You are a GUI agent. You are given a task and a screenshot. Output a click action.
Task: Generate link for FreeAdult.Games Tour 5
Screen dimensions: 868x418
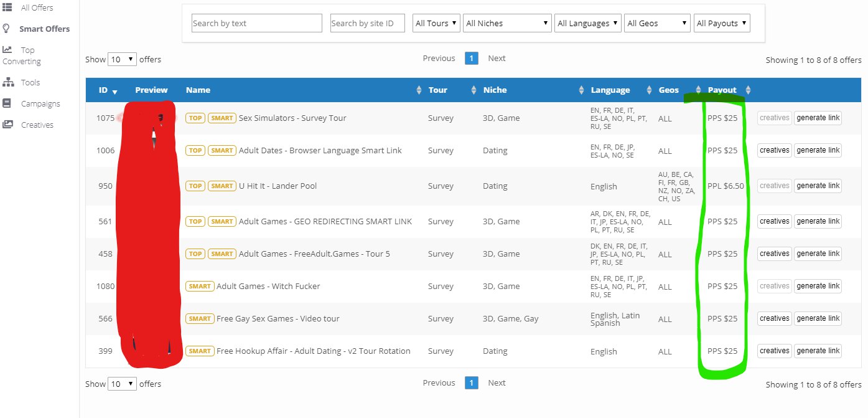[x=818, y=254]
